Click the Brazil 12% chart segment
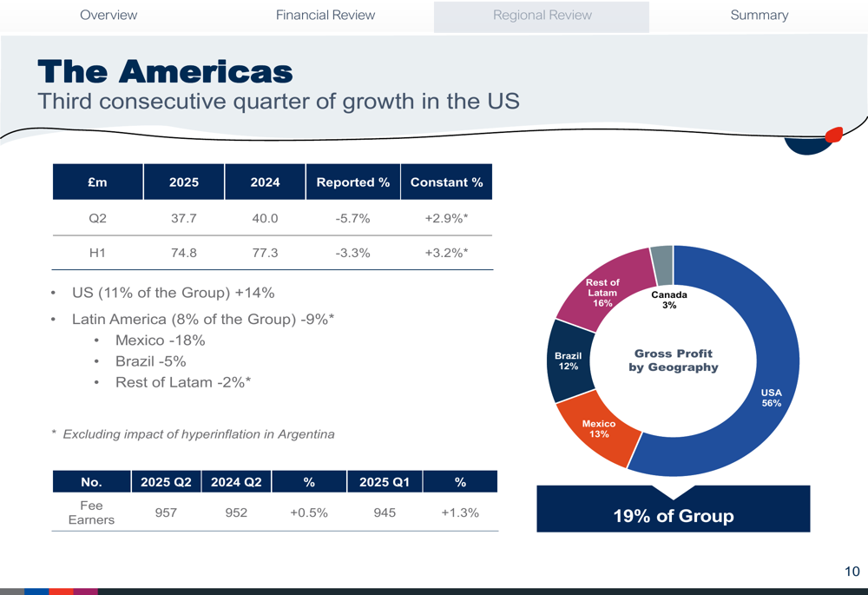Image resolution: width=868 pixels, height=595 pixels. (x=569, y=361)
